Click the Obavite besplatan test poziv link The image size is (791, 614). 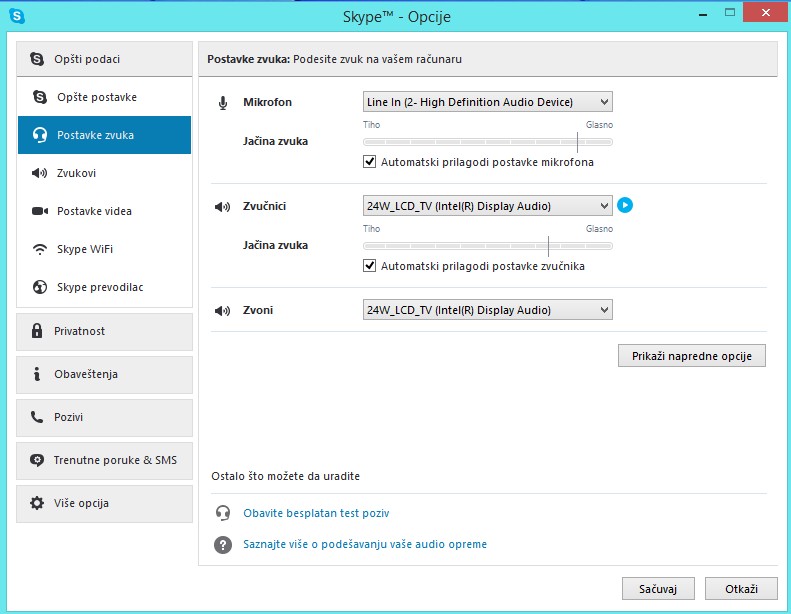pyautogui.click(x=316, y=513)
